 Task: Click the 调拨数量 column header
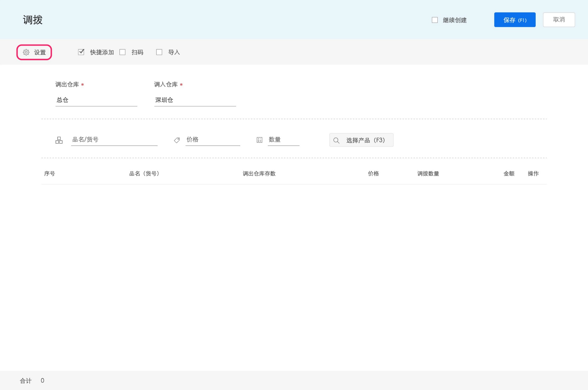[x=428, y=174]
